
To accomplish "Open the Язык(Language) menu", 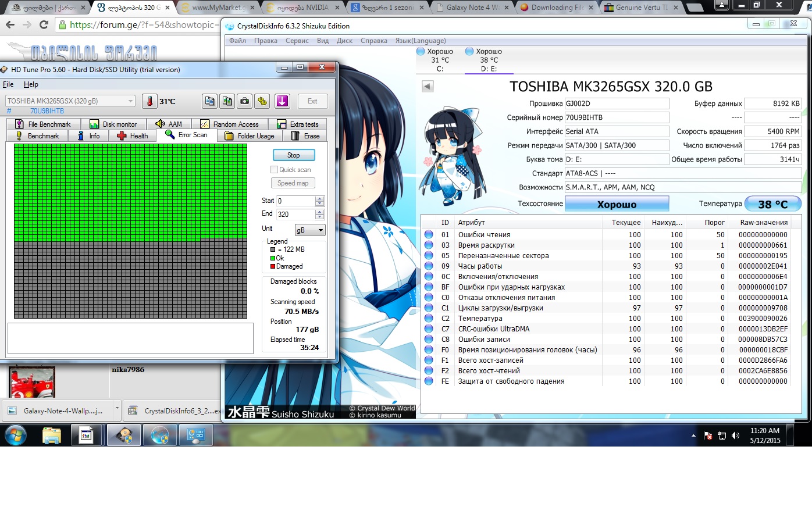I will (x=421, y=41).
